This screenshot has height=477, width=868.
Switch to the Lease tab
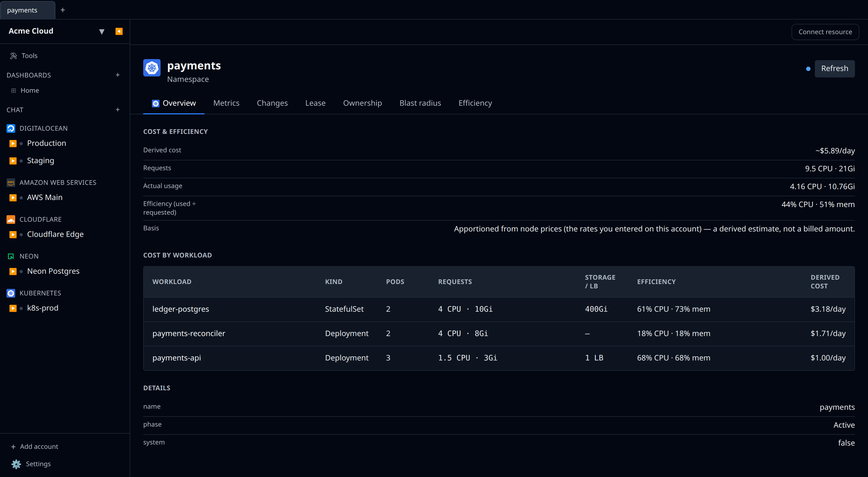click(315, 103)
